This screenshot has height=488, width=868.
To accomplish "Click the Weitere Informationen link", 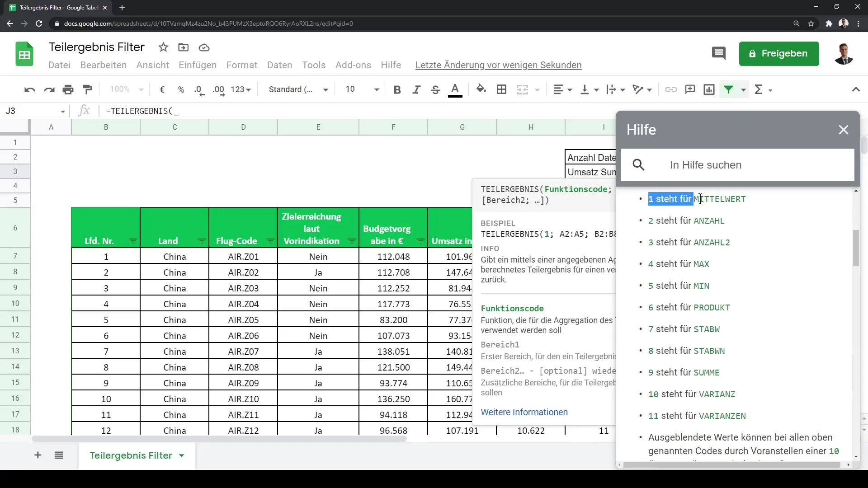I will (524, 412).
